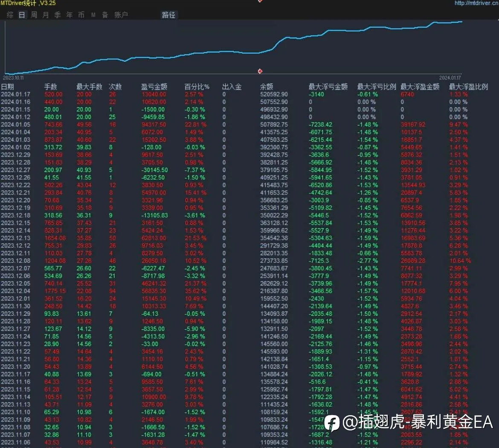Switch to the 周 weekly tab
Screen dimensions: 499x448
point(34,15)
